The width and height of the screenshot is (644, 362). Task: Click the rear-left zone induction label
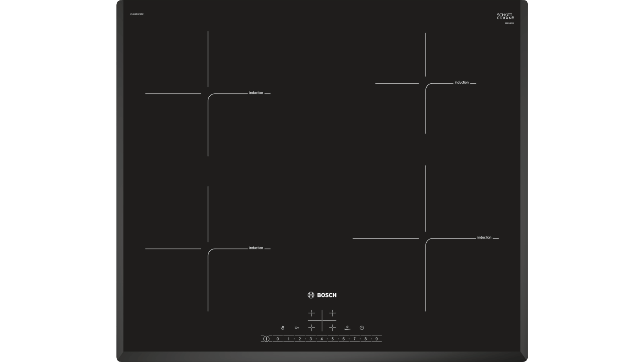pos(256,93)
